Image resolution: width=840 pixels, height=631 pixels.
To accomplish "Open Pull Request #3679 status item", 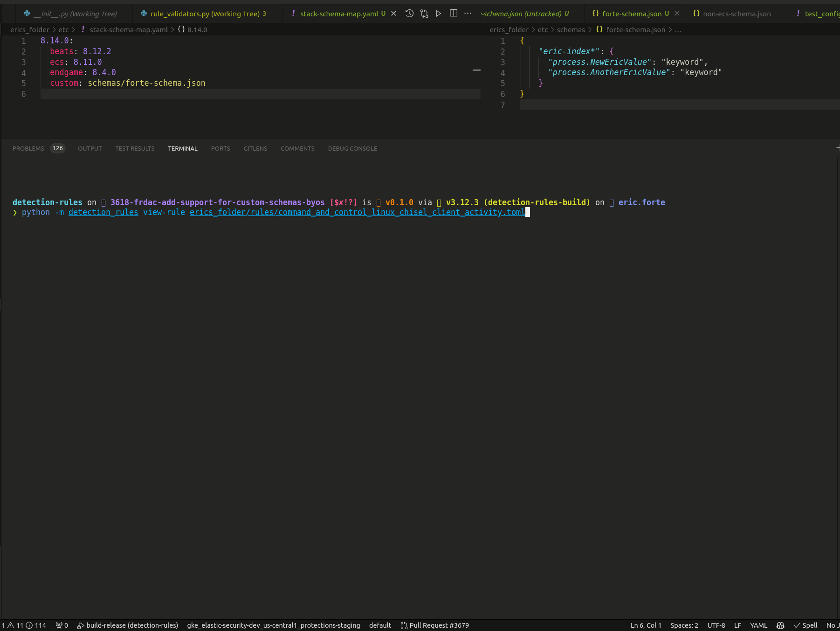I will pyautogui.click(x=434, y=625).
